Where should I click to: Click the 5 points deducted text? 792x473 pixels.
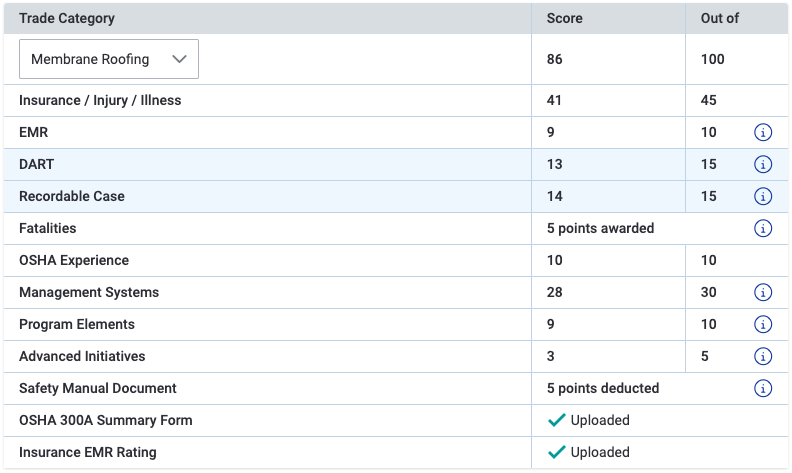[x=603, y=388]
